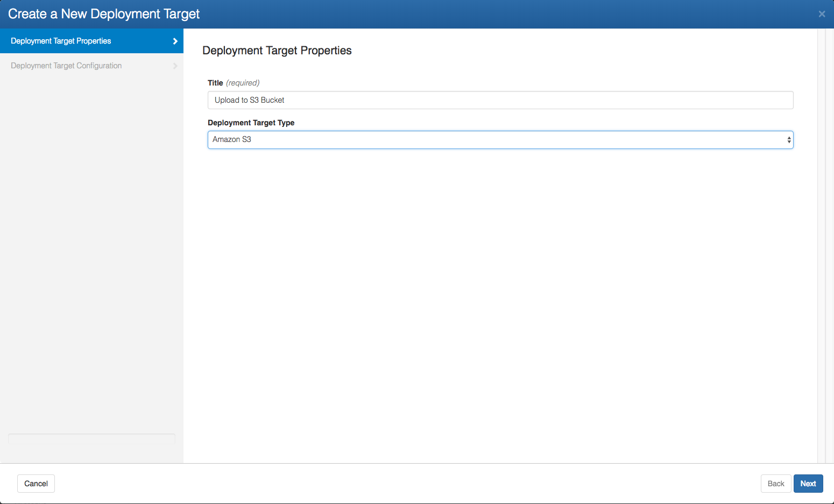The height and width of the screenshot is (504, 834).
Task: Cancel the new deployment target
Action: (x=36, y=484)
